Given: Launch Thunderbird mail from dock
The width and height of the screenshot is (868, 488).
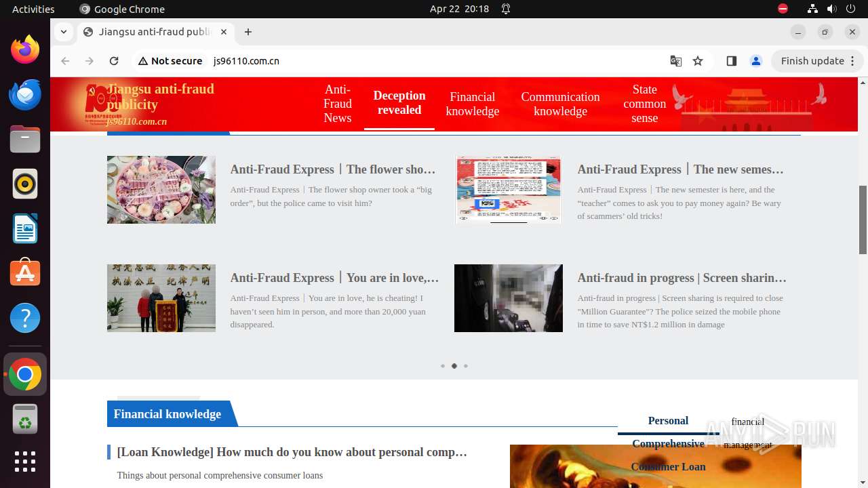Looking at the screenshot, I should 25,94.
